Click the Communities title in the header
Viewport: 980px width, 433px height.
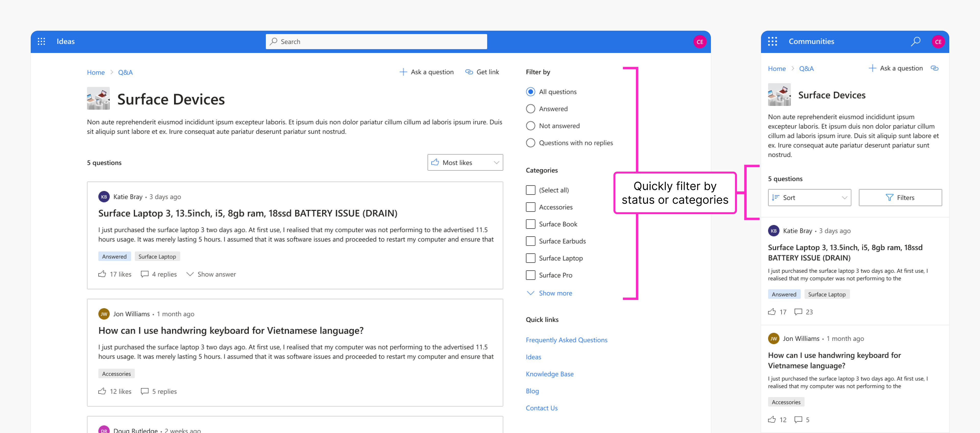811,41
